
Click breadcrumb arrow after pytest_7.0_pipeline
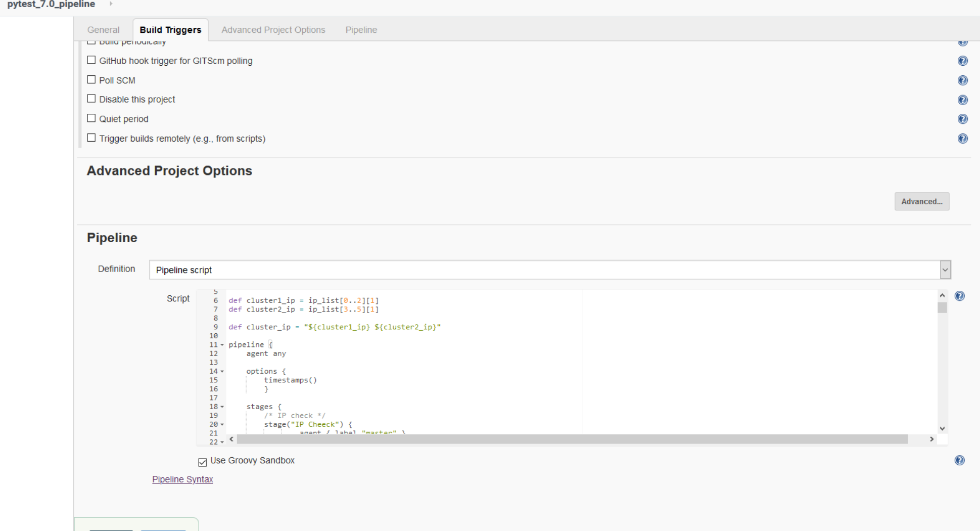(111, 4)
